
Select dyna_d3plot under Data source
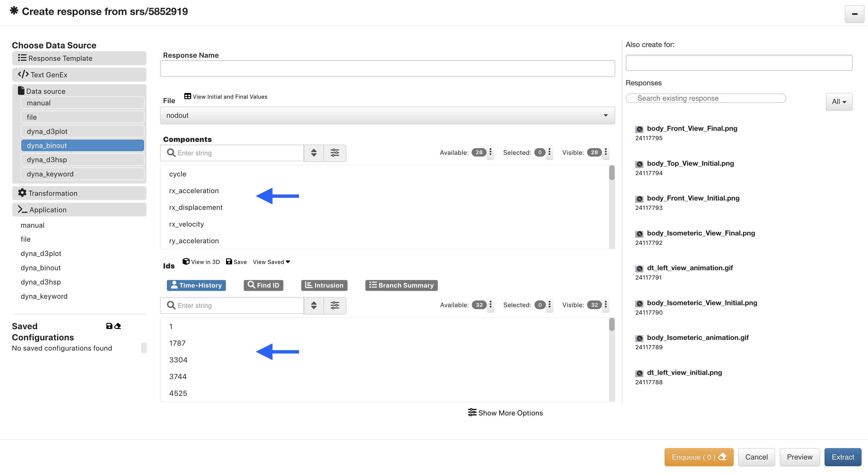click(83, 131)
